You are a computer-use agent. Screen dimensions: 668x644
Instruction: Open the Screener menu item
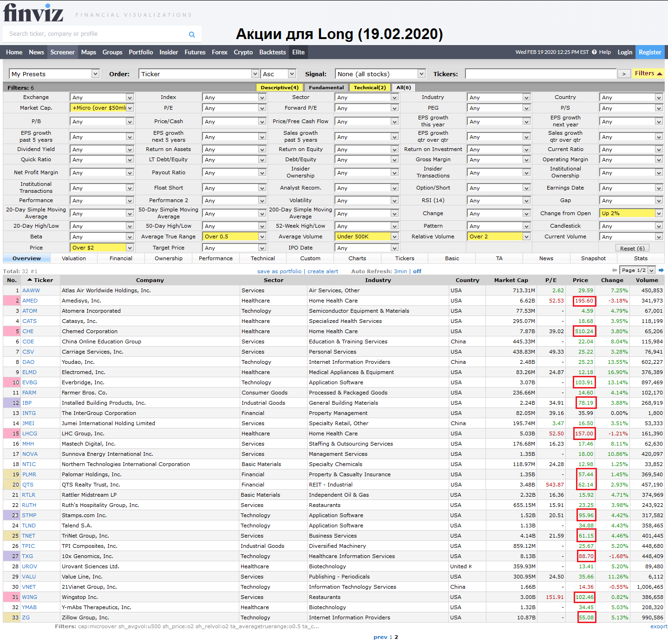pos(62,52)
